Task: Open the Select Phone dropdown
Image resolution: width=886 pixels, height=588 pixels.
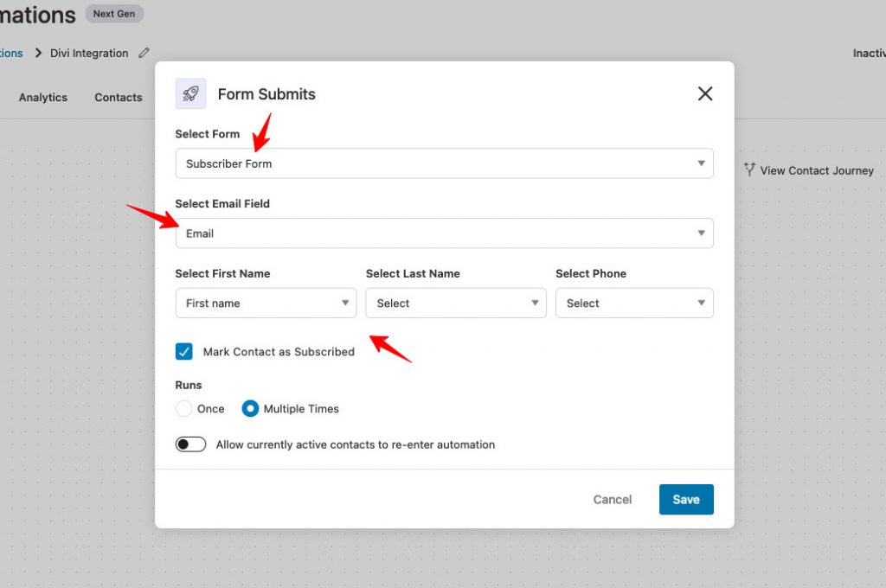Action: [634, 303]
